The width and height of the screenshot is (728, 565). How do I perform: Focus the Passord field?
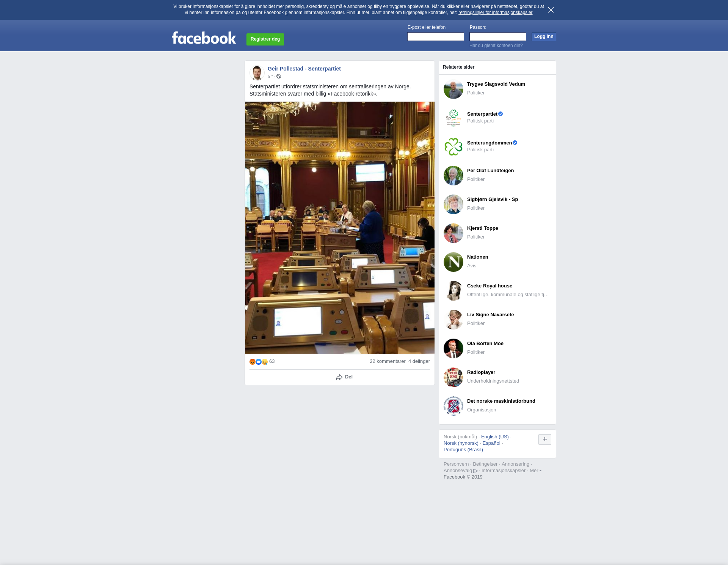coord(498,36)
